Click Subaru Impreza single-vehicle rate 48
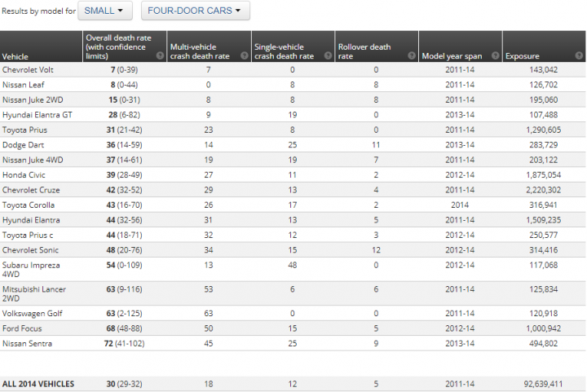Viewport: 587px width, 392px height. pyautogui.click(x=293, y=265)
